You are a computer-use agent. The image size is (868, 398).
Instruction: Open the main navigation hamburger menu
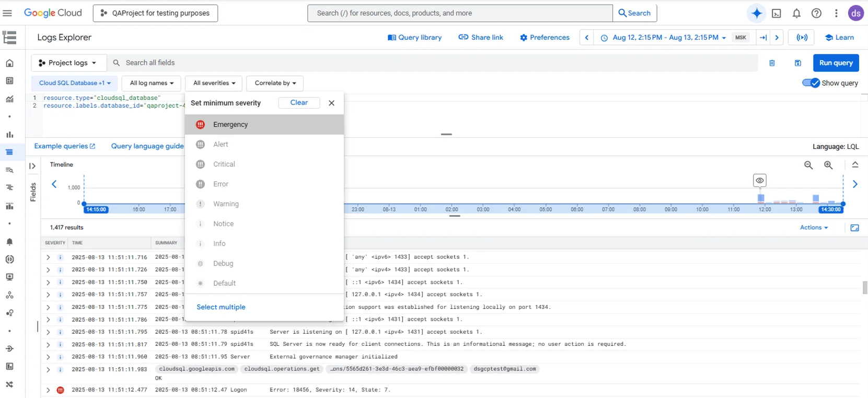[x=7, y=13]
